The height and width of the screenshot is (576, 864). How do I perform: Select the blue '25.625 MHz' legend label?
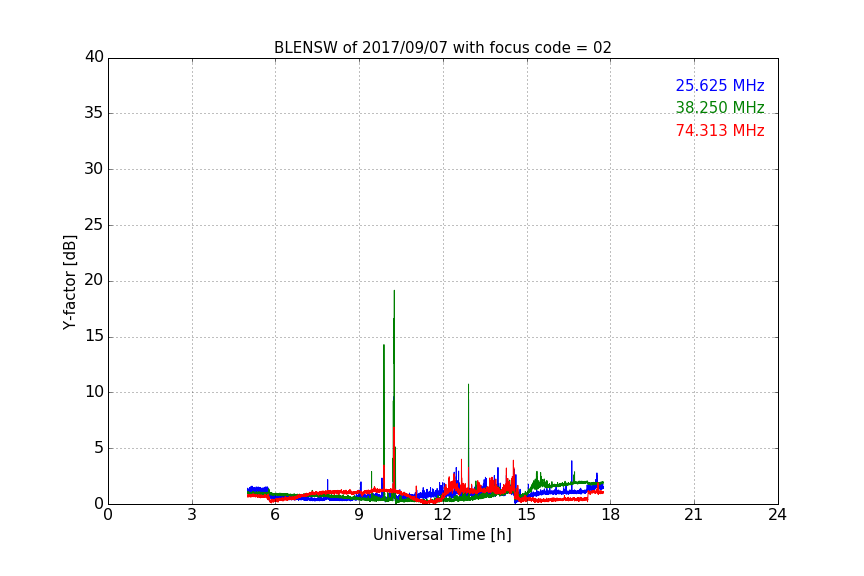point(720,85)
